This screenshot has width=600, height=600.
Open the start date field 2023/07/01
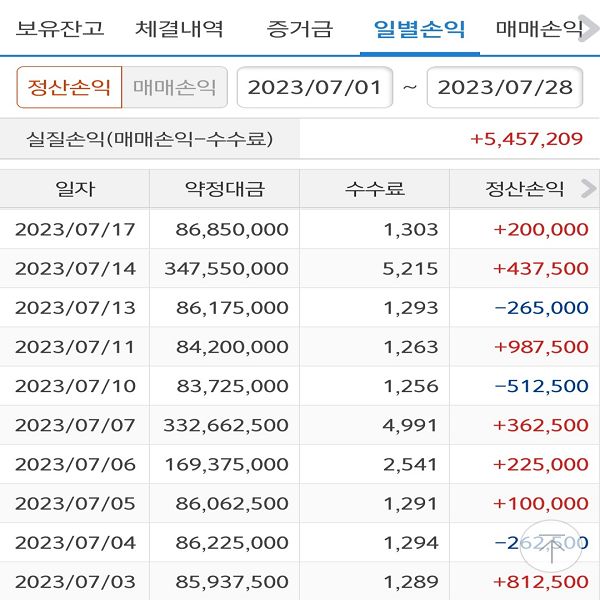tap(314, 87)
